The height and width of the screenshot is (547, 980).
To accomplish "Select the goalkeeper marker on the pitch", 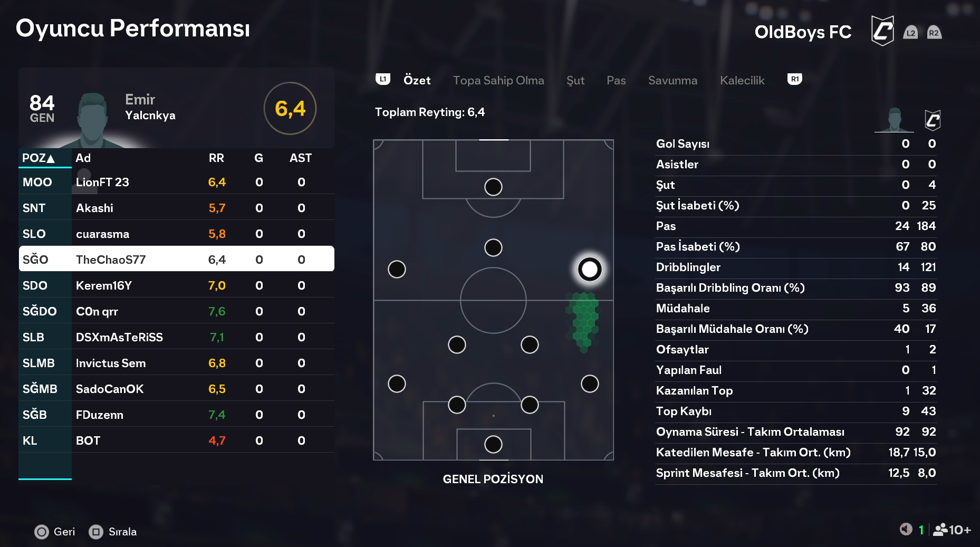I will (493, 444).
